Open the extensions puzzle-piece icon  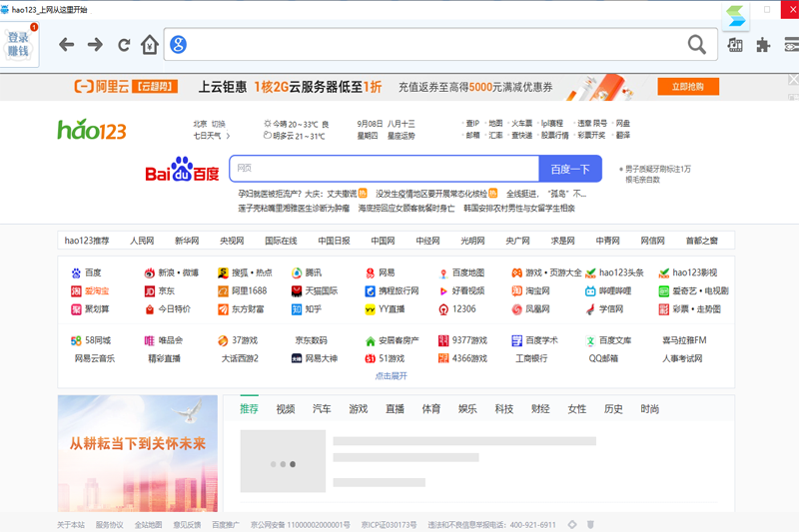pyautogui.click(x=763, y=45)
